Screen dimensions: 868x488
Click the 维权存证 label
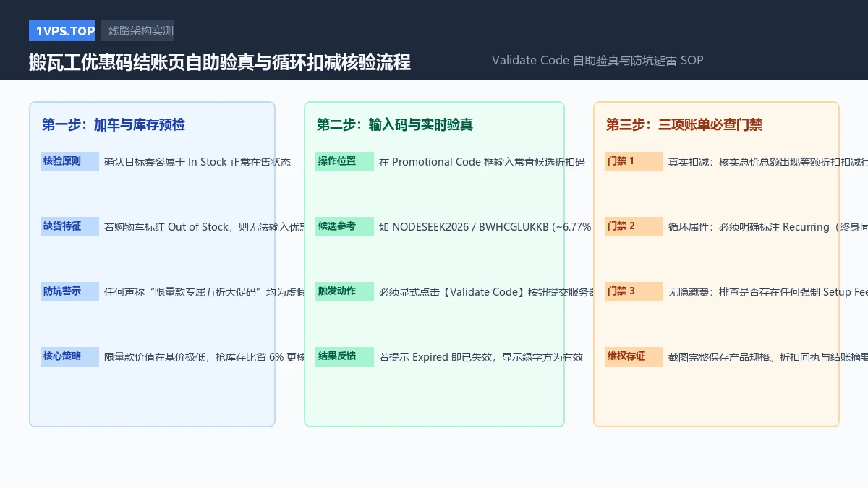[634, 356]
